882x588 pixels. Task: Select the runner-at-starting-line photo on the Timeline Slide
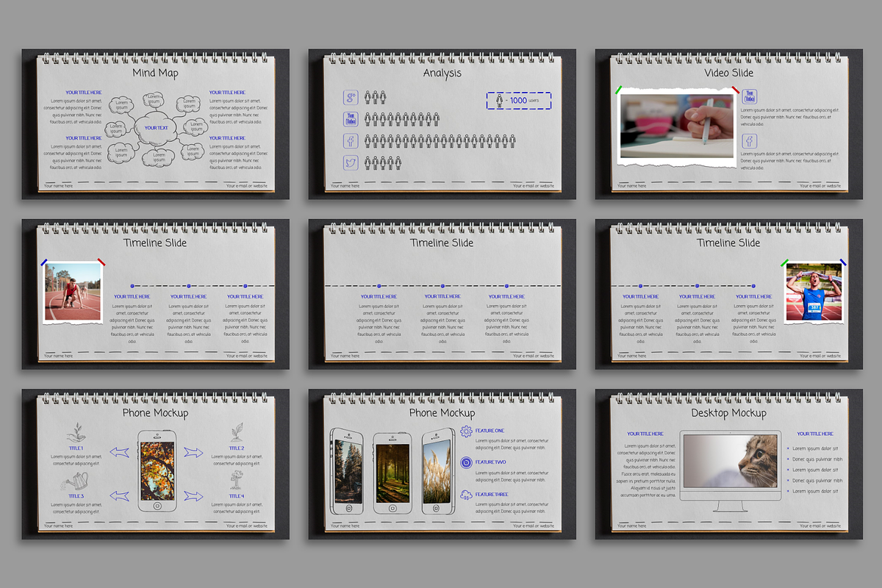73,292
